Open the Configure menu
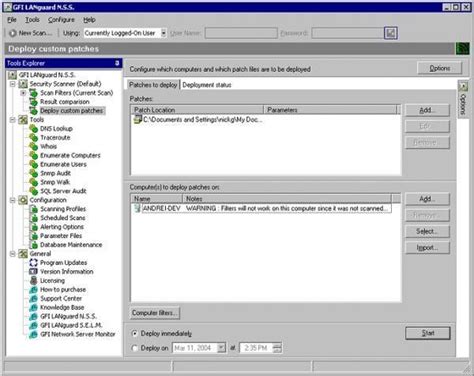 tap(61, 20)
